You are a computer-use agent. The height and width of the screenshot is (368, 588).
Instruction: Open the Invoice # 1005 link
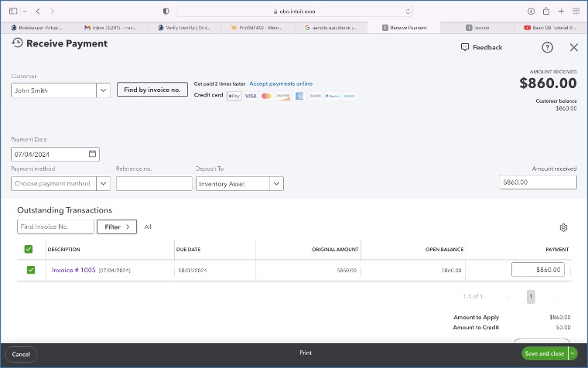[73, 270]
